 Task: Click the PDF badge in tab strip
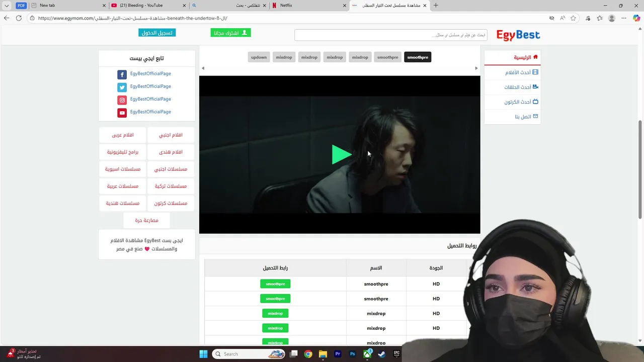click(21, 6)
